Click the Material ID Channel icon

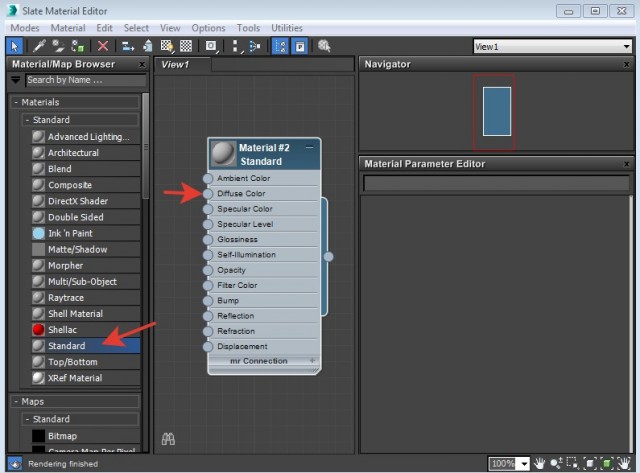pyautogui.click(x=211, y=46)
